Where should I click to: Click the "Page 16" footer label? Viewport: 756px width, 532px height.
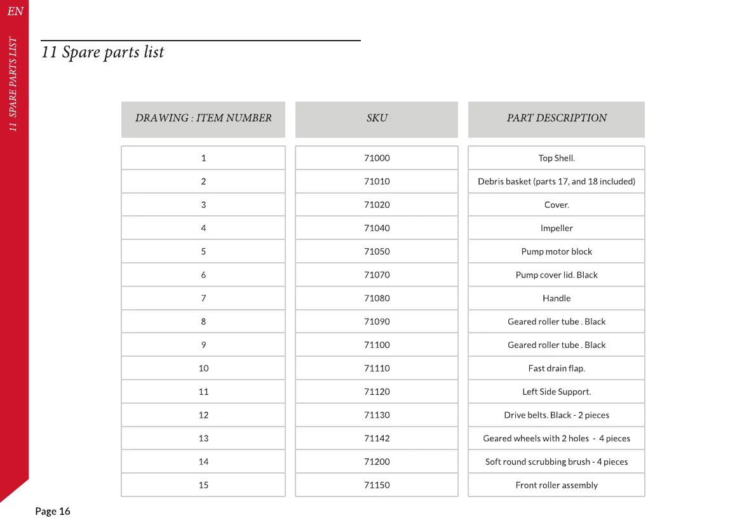tap(53, 512)
